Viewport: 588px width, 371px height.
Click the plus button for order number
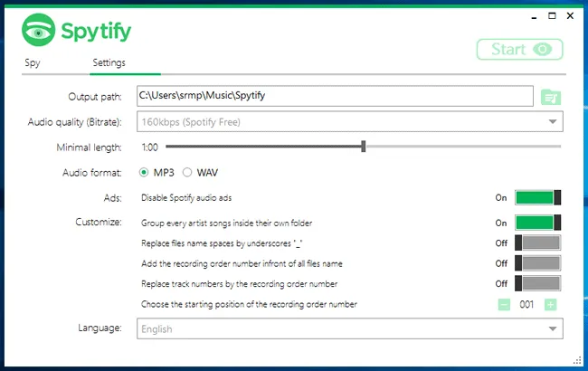550,304
